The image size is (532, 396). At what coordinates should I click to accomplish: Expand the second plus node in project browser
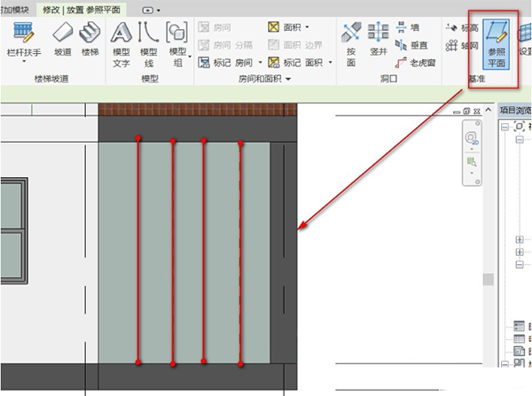coord(520,252)
